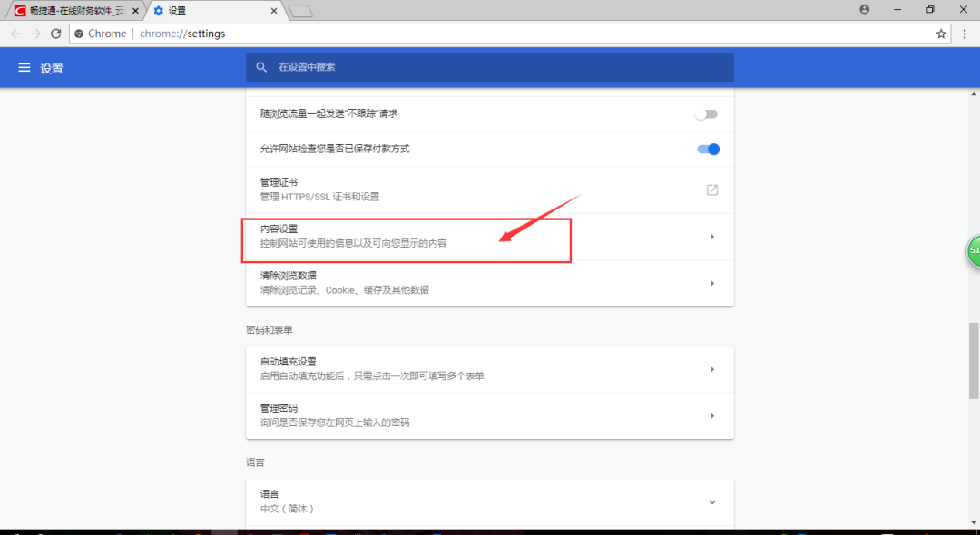Click 随浏览流量一起发送"不跟踪"请求 text
The height and width of the screenshot is (535, 980).
click(328, 113)
